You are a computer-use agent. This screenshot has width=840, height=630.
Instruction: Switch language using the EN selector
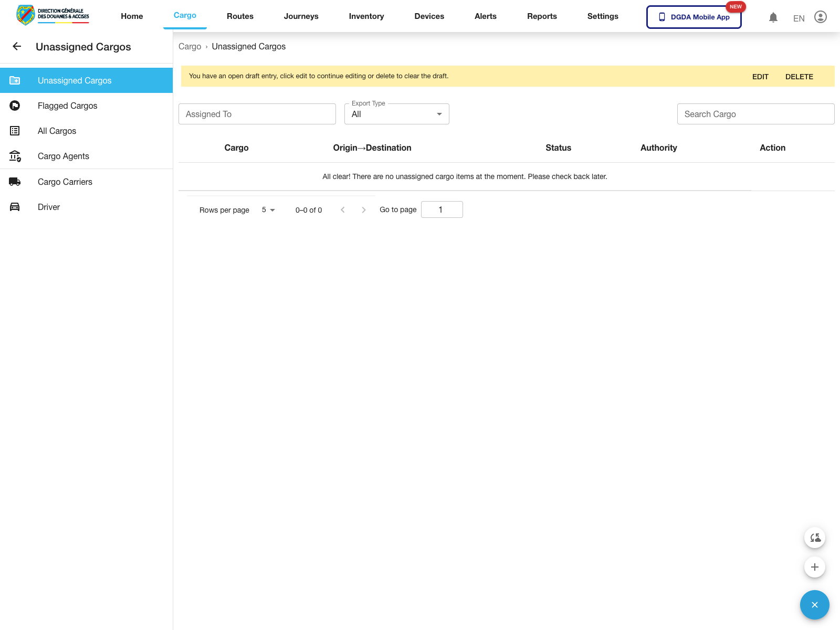pyautogui.click(x=799, y=18)
